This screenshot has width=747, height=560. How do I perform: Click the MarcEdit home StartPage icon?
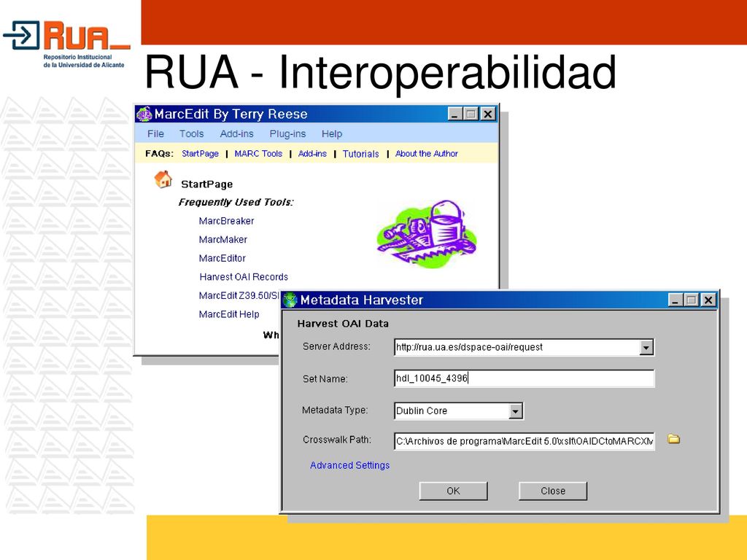point(163,179)
